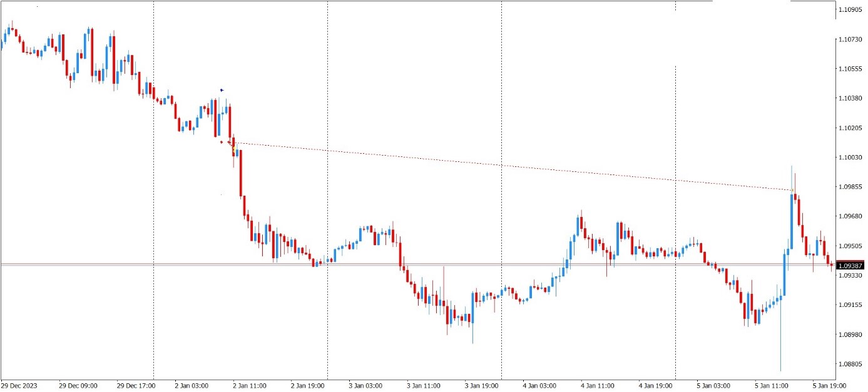Click the 3 Jan 03:00 time label

365,386
